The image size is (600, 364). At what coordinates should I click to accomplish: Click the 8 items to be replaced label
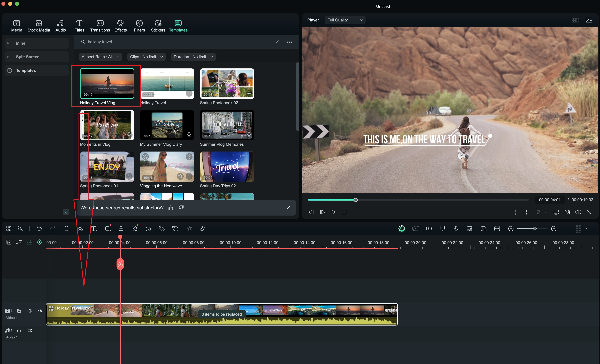222,314
